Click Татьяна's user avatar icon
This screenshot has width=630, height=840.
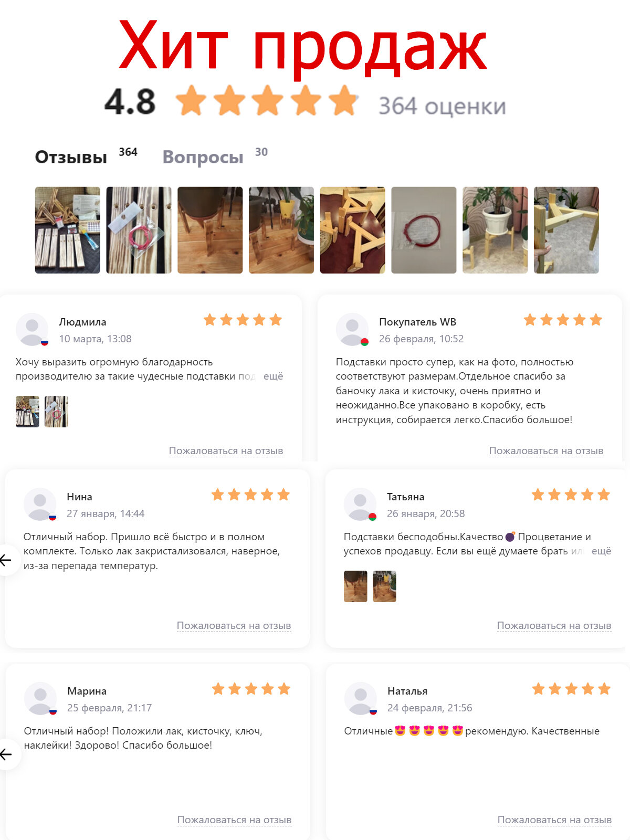point(360,504)
